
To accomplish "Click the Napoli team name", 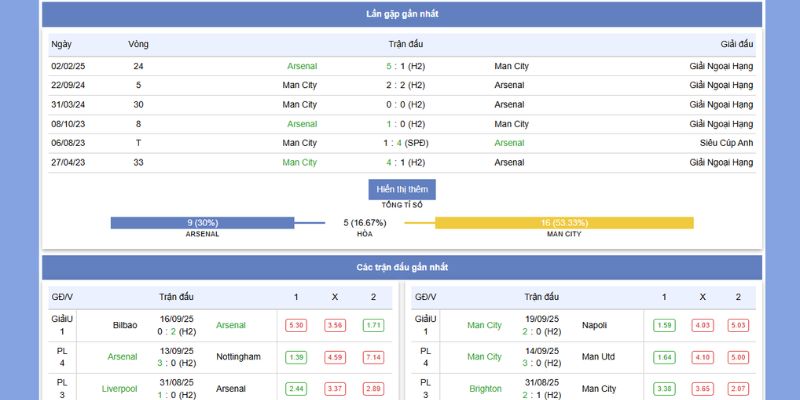I will pyautogui.click(x=595, y=325).
